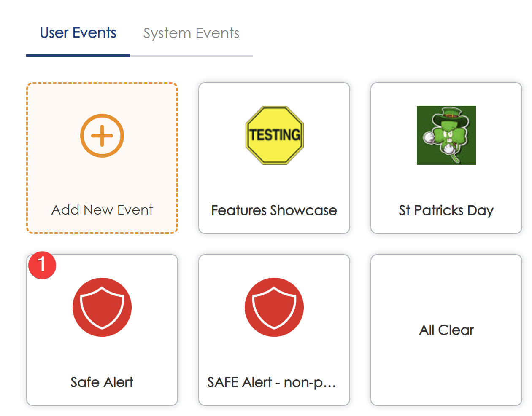Image resolution: width=532 pixels, height=416 pixels.
Task: Click the shield icon on SAFE Alert non-p
Action: point(274,307)
